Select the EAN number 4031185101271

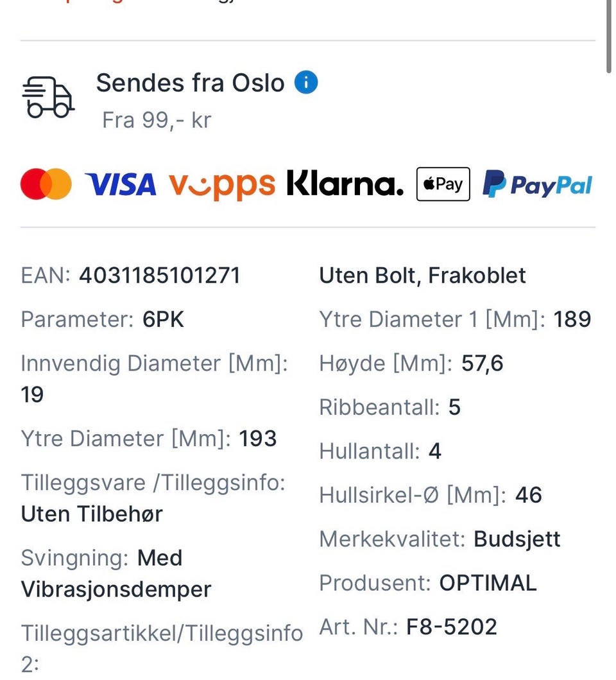(x=160, y=275)
